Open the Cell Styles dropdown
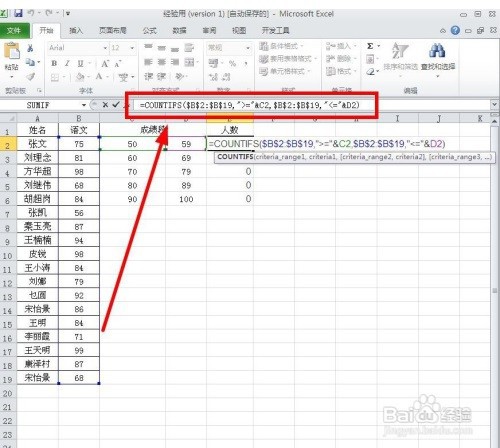500x448 pixels. pyautogui.click(x=285, y=71)
